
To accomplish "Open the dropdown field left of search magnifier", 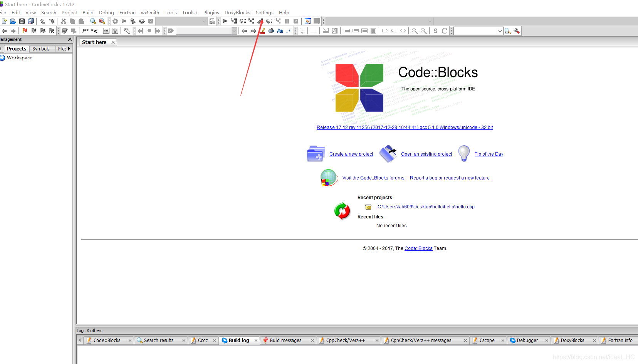I will pos(478,31).
